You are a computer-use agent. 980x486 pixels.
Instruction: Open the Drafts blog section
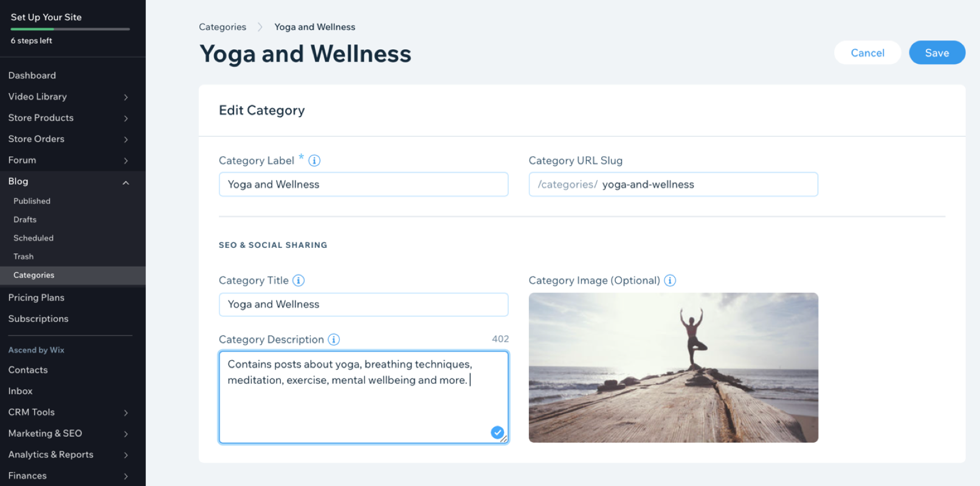tap(25, 220)
